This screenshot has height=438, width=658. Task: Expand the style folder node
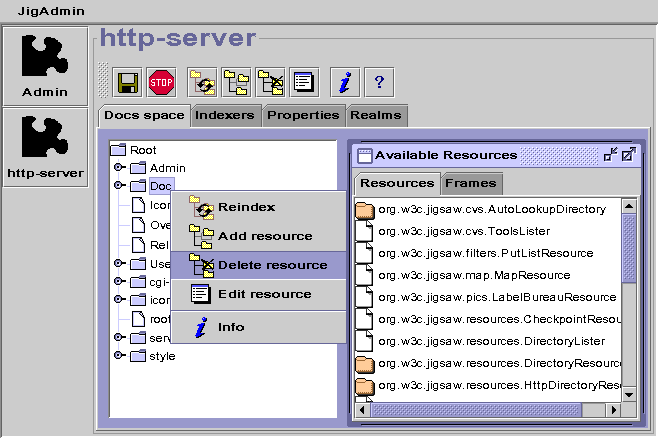(x=119, y=356)
